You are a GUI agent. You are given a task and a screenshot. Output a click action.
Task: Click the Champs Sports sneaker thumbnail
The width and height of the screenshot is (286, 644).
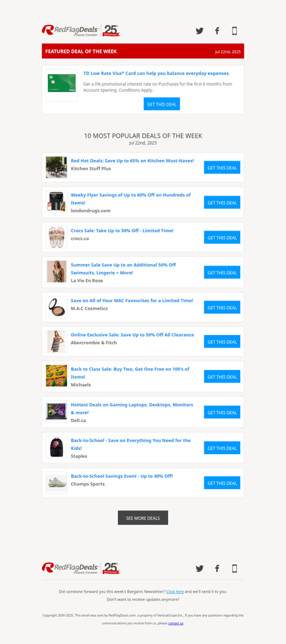click(x=56, y=483)
